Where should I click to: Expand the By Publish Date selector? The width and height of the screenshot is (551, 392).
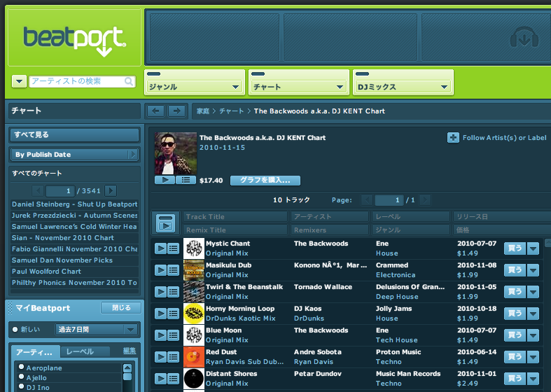tap(74, 155)
